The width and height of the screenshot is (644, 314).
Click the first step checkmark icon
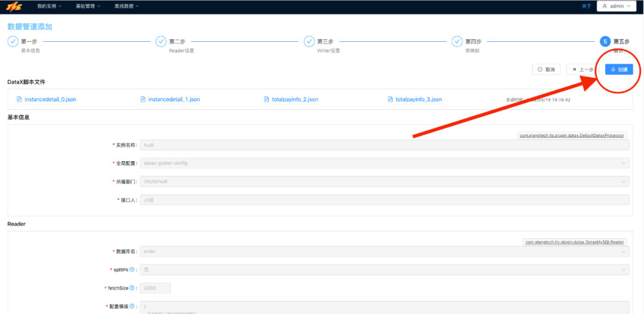pos(13,42)
